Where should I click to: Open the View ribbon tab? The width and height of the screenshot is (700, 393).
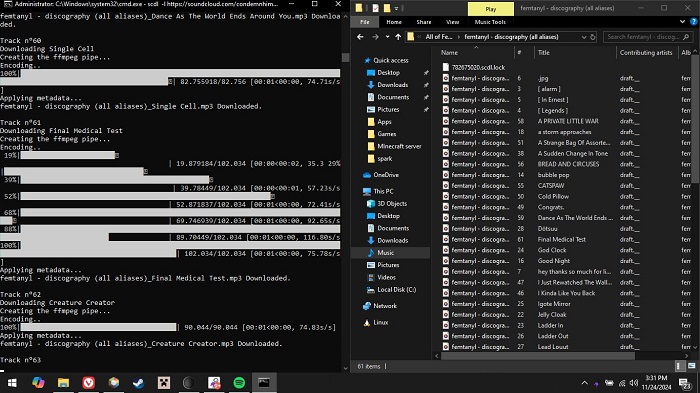click(x=452, y=22)
